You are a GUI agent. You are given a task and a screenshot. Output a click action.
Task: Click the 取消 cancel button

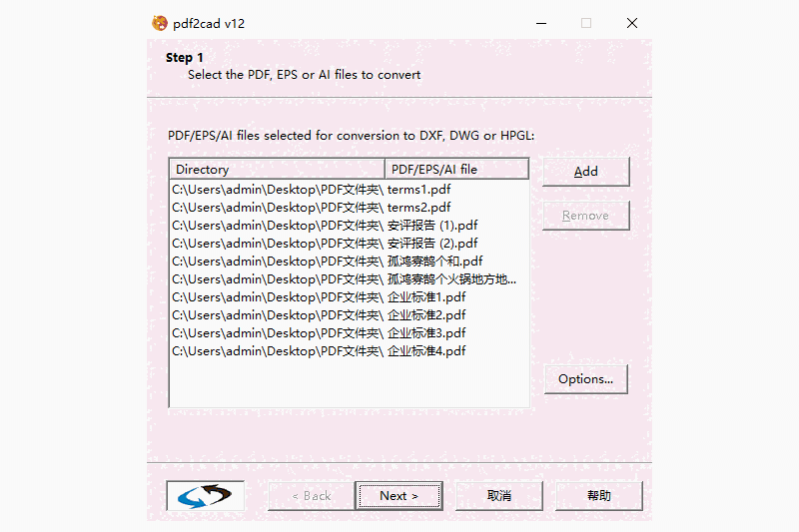[x=498, y=496]
